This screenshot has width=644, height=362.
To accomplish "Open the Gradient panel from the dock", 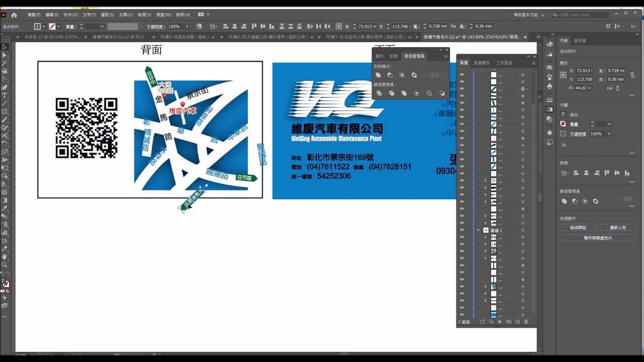I will pyautogui.click(x=549, y=109).
